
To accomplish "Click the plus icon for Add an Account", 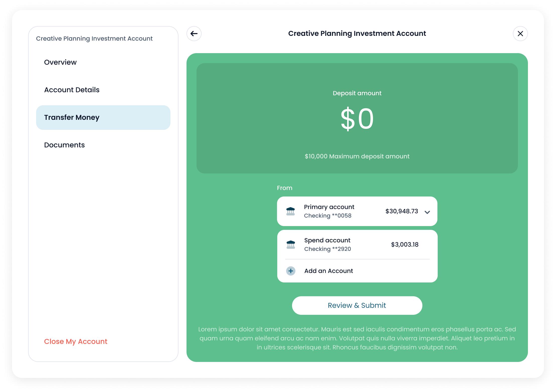I will (291, 271).
